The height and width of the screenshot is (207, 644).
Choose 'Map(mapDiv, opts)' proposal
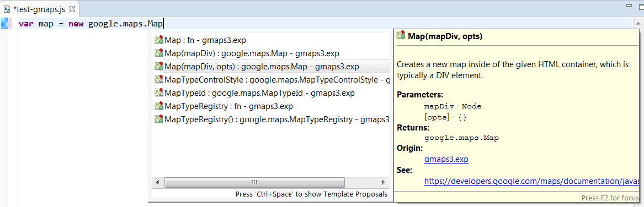coord(271,67)
